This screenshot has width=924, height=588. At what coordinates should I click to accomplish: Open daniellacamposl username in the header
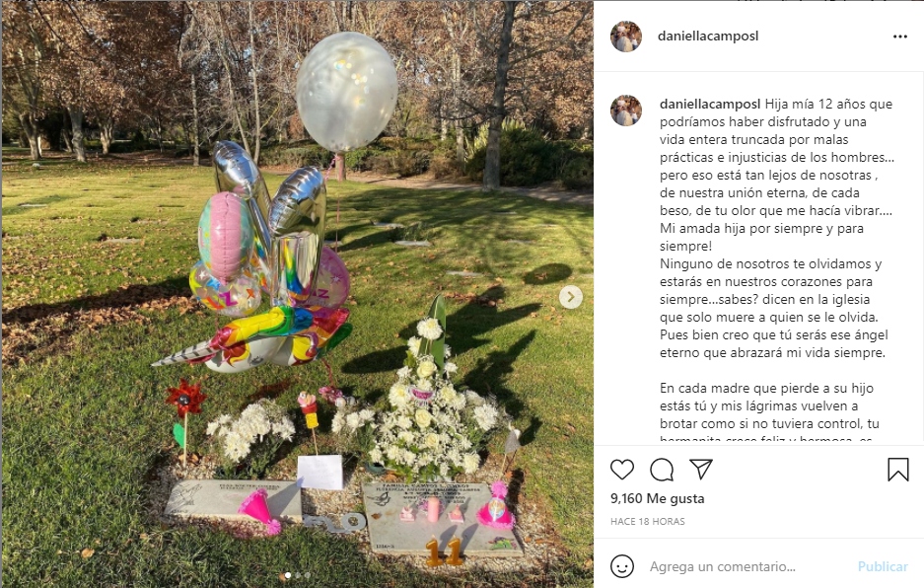pyautogui.click(x=708, y=36)
